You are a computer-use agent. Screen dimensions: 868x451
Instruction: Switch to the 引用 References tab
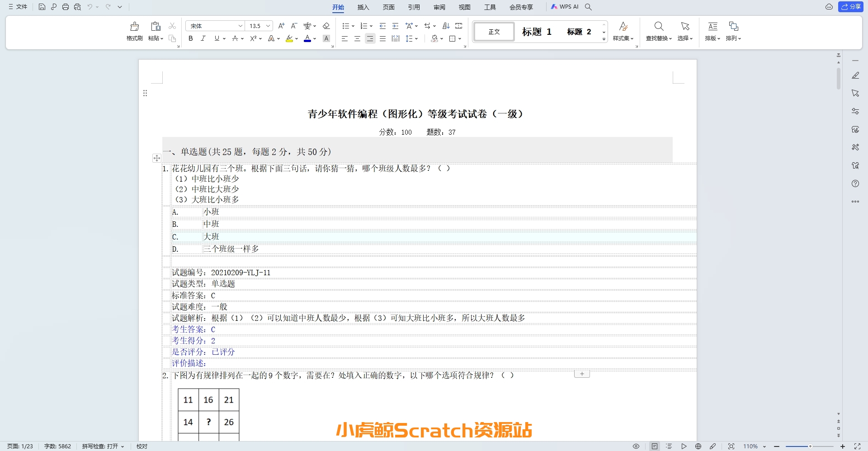[x=414, y=7]
